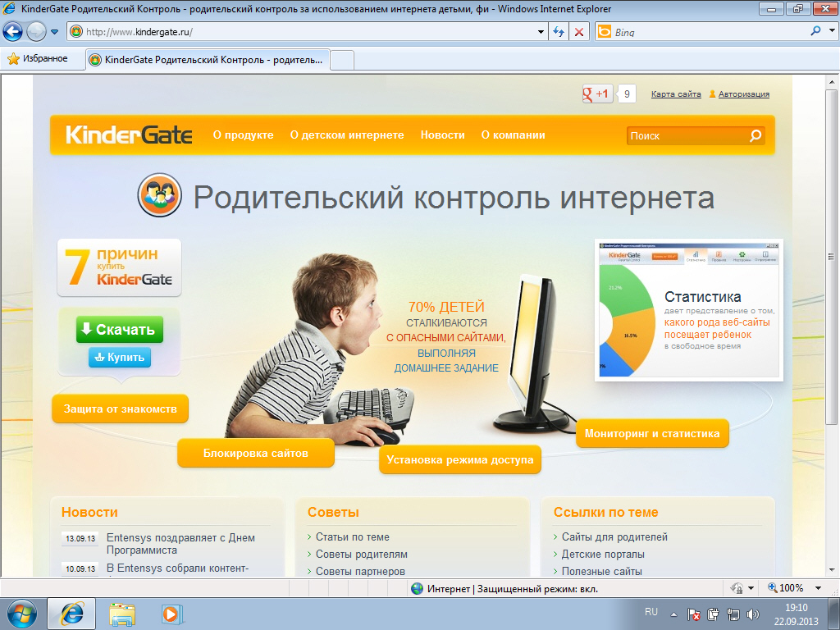Click the volume speaker tray icon
The width and height of the screenshot is (840, 630).
point(753,614)
